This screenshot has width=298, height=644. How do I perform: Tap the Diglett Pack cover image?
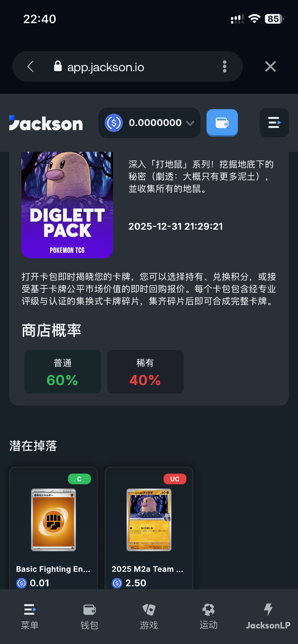coord(67,205)
